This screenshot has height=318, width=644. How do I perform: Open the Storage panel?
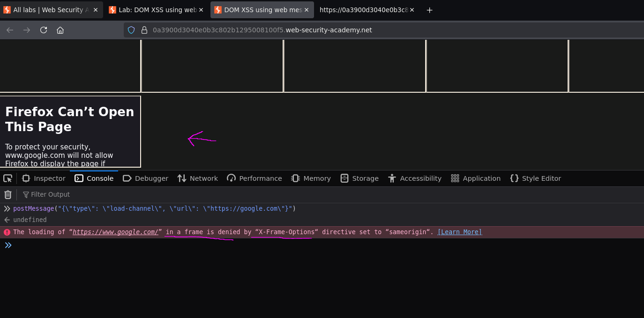click(359, 178)
